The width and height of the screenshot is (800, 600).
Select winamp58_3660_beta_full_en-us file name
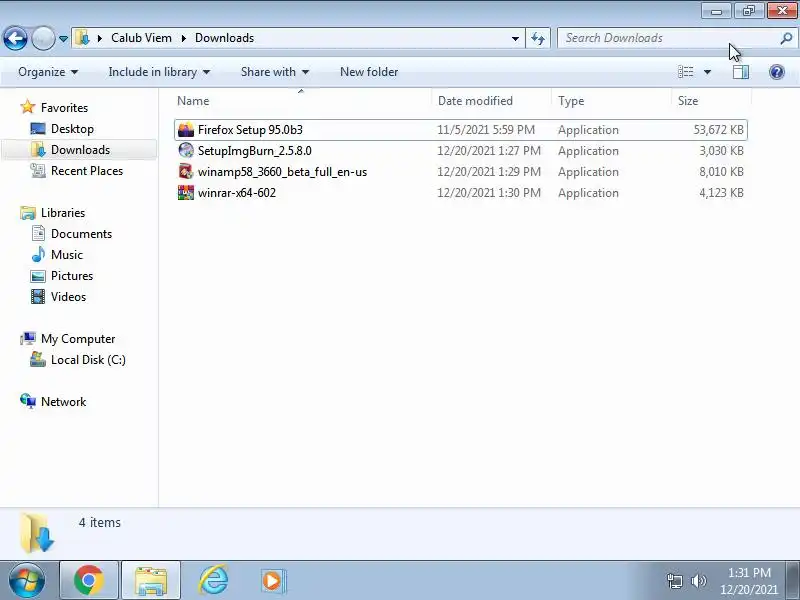(282, 172)
